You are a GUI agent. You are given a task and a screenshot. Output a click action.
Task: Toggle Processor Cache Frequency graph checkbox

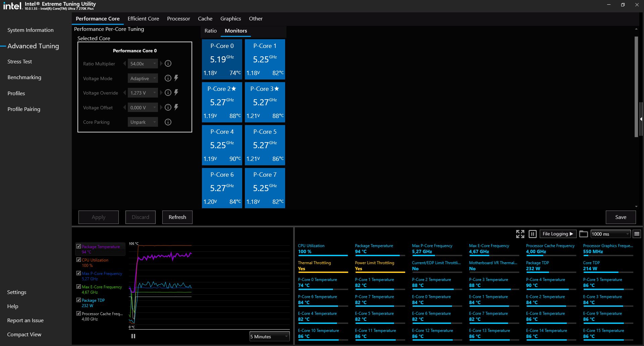click(78, 313)
